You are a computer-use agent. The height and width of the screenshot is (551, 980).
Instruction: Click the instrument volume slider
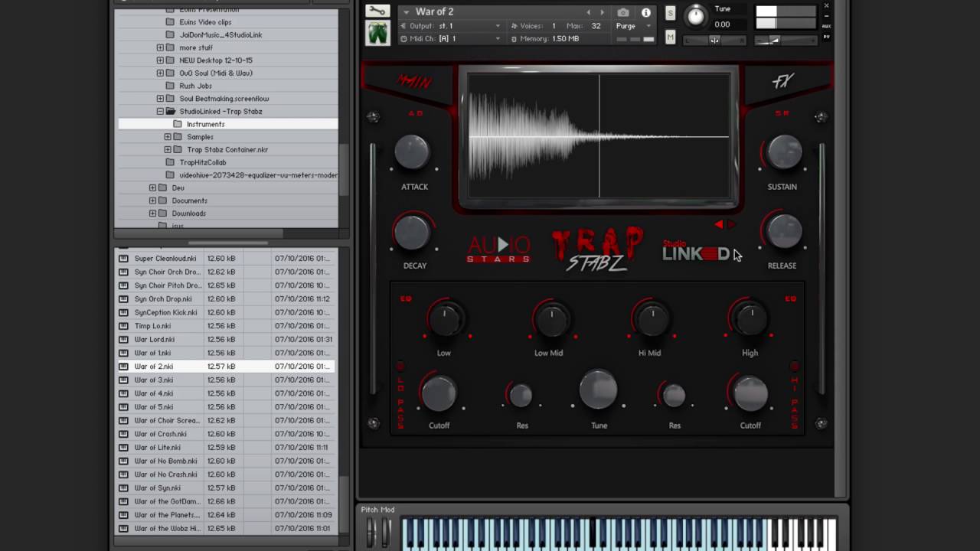pos(786,40)
